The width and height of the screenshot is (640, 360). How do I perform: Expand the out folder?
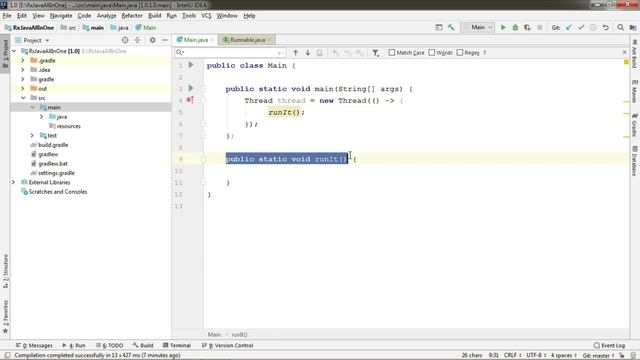pos(23,89)
